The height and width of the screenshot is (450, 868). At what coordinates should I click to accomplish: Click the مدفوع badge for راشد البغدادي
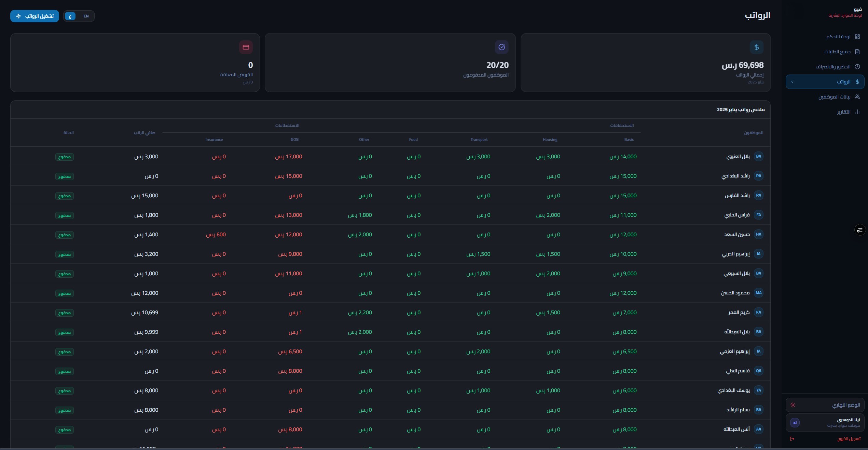tap(65, 176)
